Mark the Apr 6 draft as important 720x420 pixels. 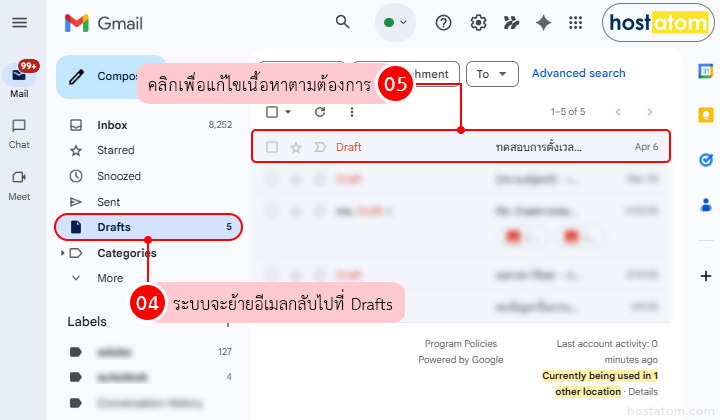click(x=320, y=147)
